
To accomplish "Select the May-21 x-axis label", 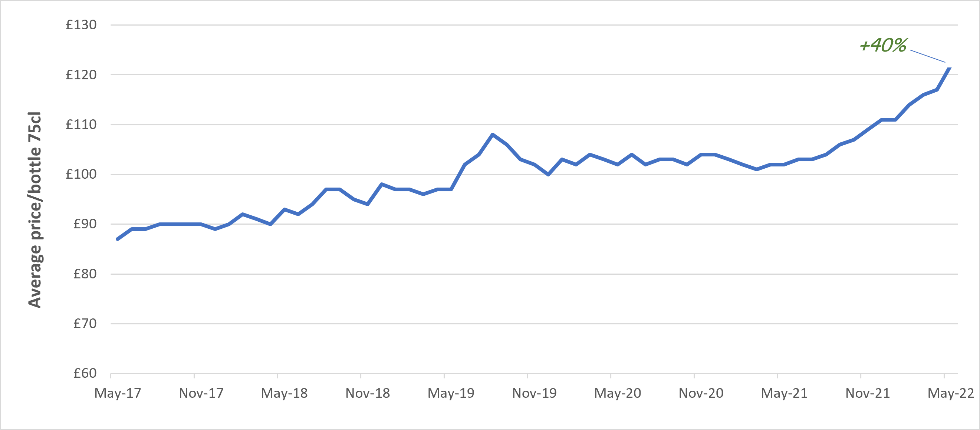I will (784, 394).
